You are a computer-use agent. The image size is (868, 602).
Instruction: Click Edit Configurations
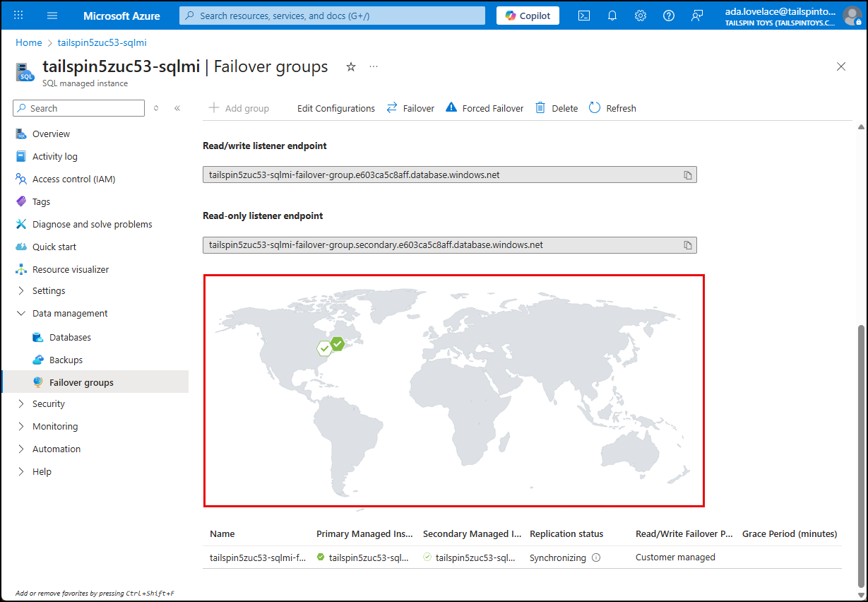(335, 108)
